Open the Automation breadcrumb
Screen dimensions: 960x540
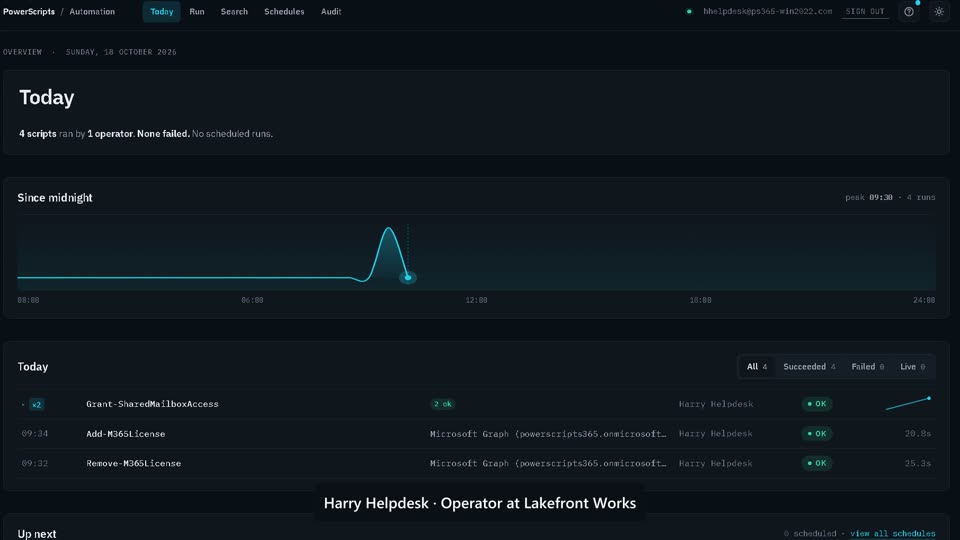pos(92,12)
